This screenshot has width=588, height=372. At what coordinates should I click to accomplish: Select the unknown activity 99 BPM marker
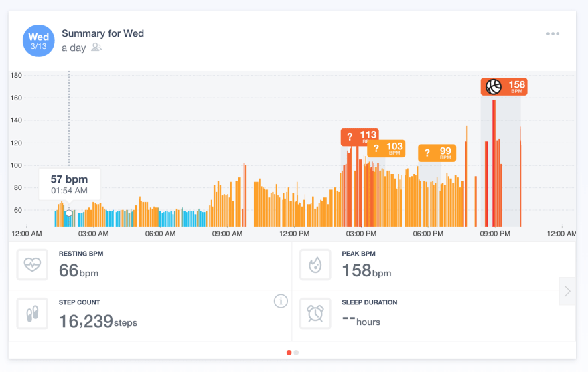coord(437,153)
